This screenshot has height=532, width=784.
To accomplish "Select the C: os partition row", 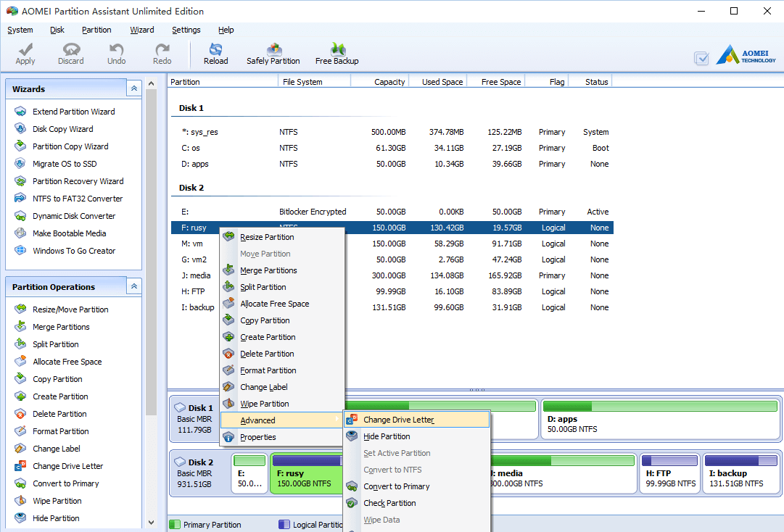I will (x=392, y=148).
